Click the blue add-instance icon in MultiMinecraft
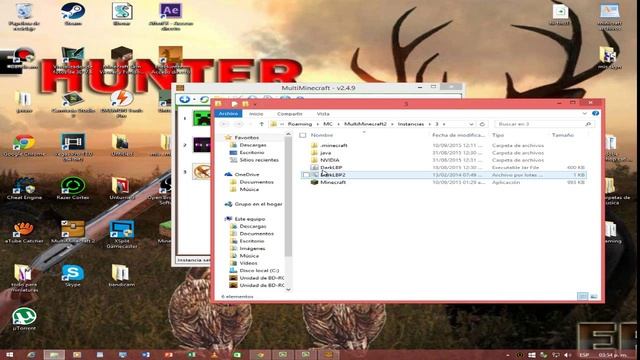The width and height of the screenshot is (640, 360). 184,99
